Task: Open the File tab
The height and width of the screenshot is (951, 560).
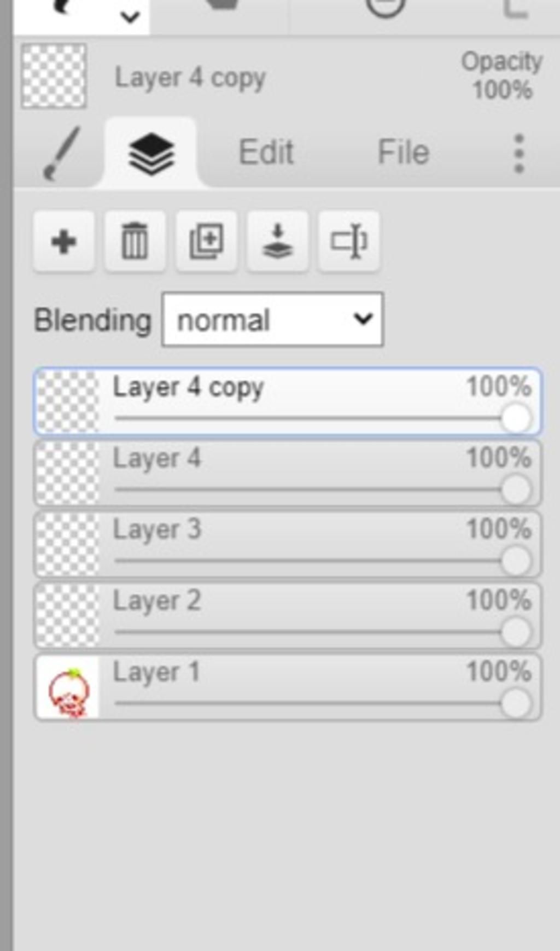Action: 403,152
